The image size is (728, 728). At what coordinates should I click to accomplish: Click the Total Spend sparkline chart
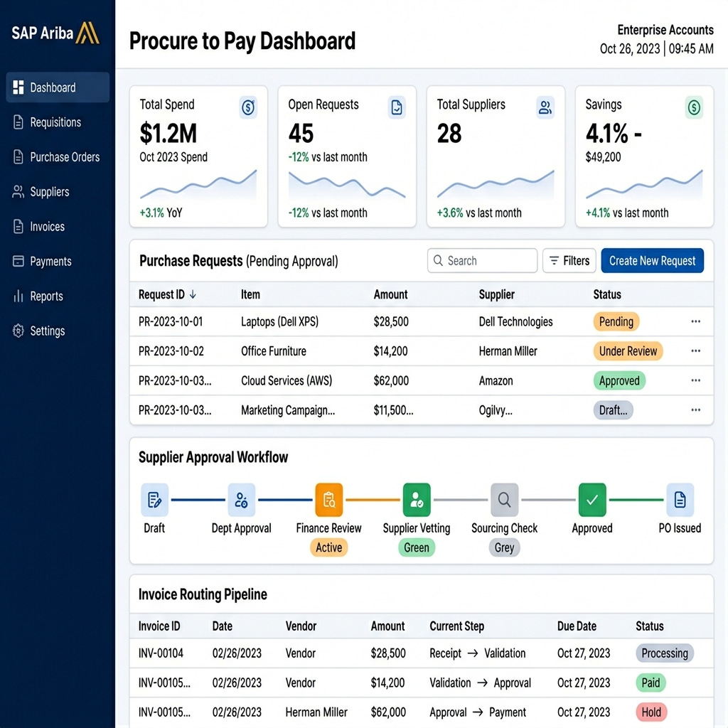pyautogui.click(x=198, y=185)
